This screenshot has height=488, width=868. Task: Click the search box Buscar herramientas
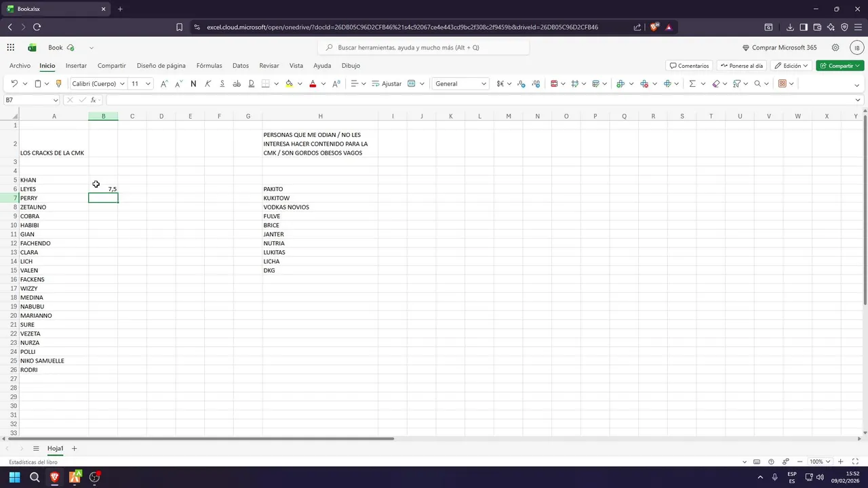coord(424,47)
